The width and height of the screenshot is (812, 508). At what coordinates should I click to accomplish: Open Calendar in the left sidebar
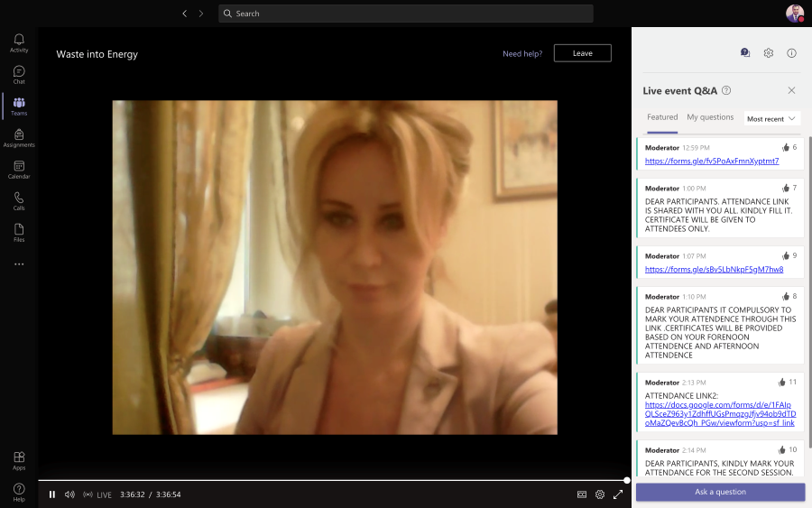tap(19, 170)
